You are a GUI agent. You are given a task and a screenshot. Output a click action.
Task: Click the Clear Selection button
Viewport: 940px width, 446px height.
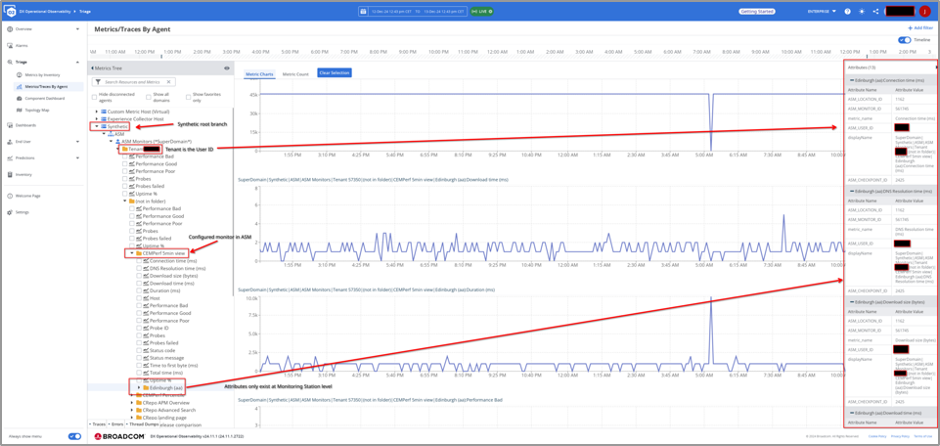coord(333,73)
